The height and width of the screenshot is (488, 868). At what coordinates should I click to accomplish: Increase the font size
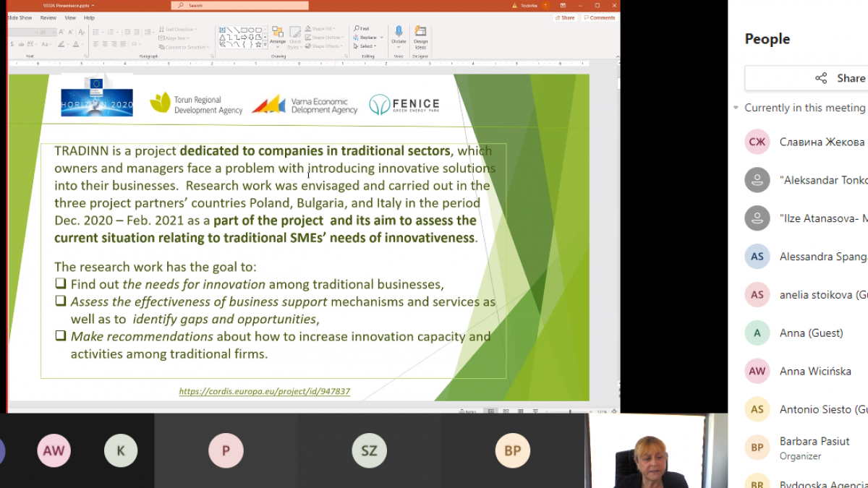click(63, 33)
